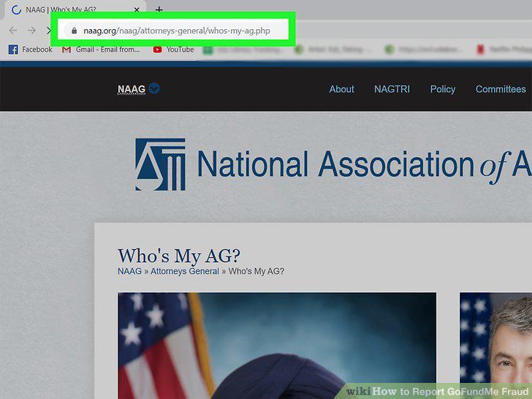
Task: Open the YouTube bookmark
Action: coord(173,50)
